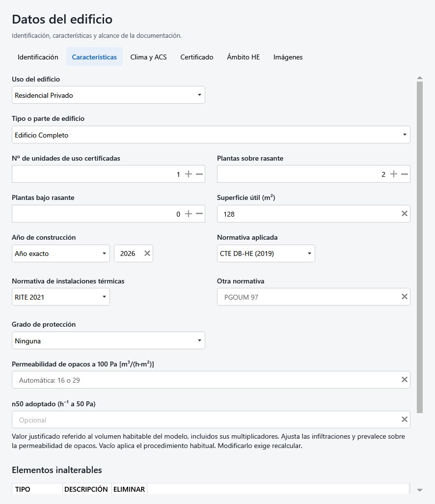Expand Tipo o parte de edificio dropdown

(211, 135)
